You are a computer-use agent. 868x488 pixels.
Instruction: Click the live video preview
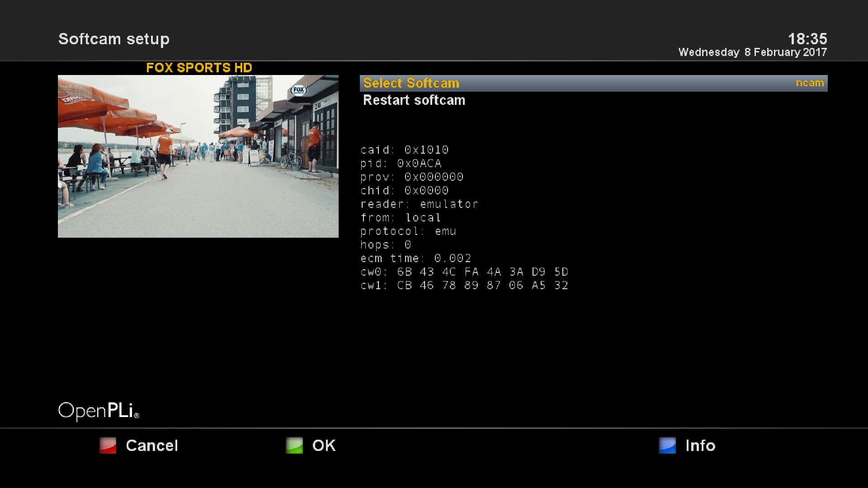click(x=198, y=156)
